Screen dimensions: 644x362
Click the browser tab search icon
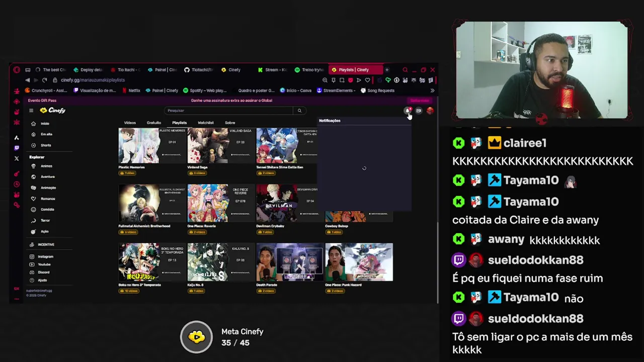pyautogui.click(x=405, y=70)
